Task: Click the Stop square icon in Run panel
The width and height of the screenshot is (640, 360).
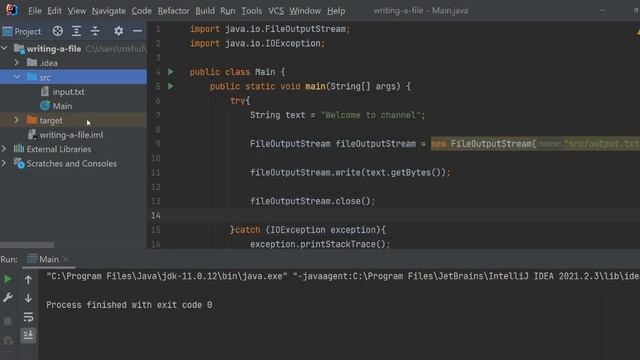Action: point(8,321)
